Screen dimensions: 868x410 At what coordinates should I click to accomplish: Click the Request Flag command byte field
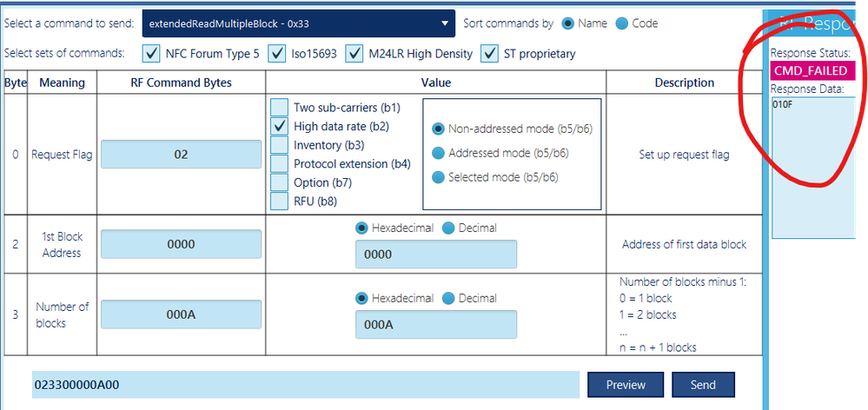click(181, 155)
